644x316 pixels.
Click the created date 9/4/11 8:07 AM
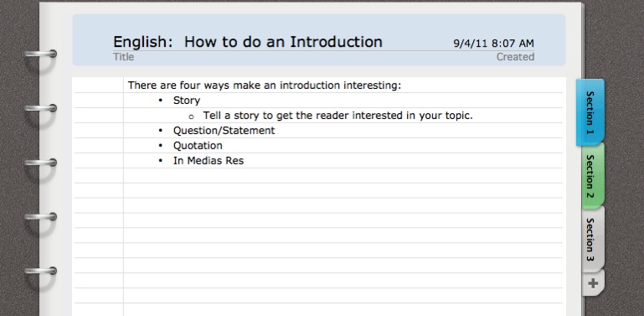494,43
